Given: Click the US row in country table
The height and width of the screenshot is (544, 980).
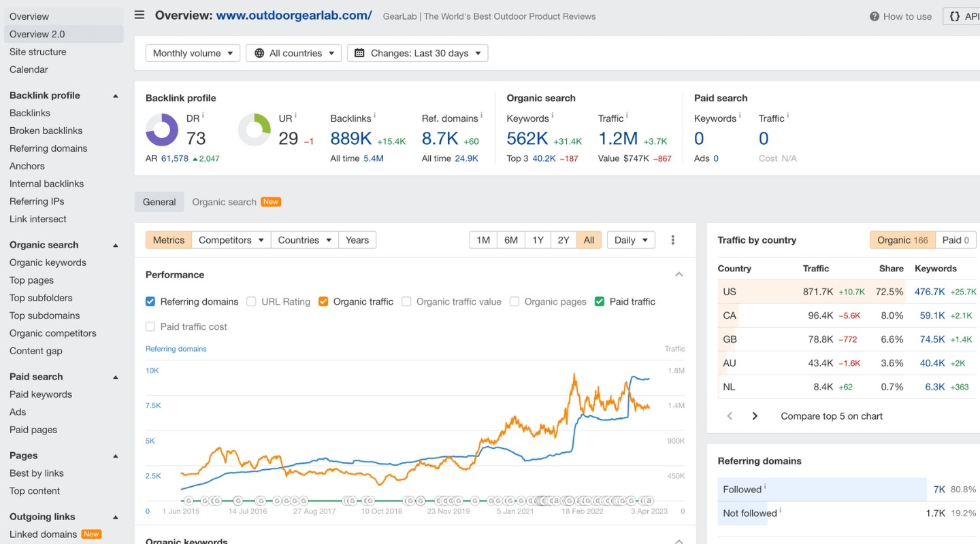Looking at the screenshot, I should point(849,292).
